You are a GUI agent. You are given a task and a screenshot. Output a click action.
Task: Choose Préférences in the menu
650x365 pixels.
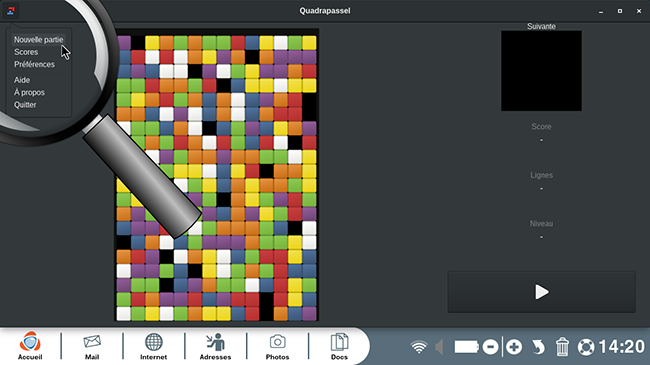pos(34,65)
